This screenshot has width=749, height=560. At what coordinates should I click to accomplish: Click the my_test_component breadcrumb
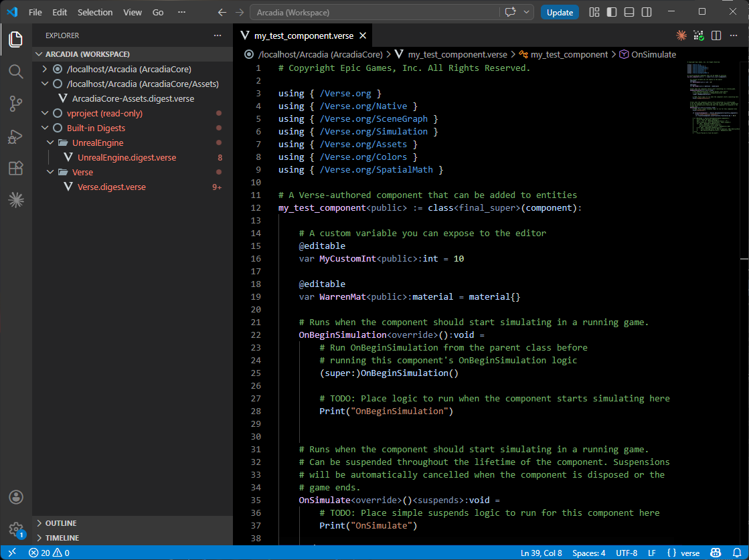(x=564, y=54)
